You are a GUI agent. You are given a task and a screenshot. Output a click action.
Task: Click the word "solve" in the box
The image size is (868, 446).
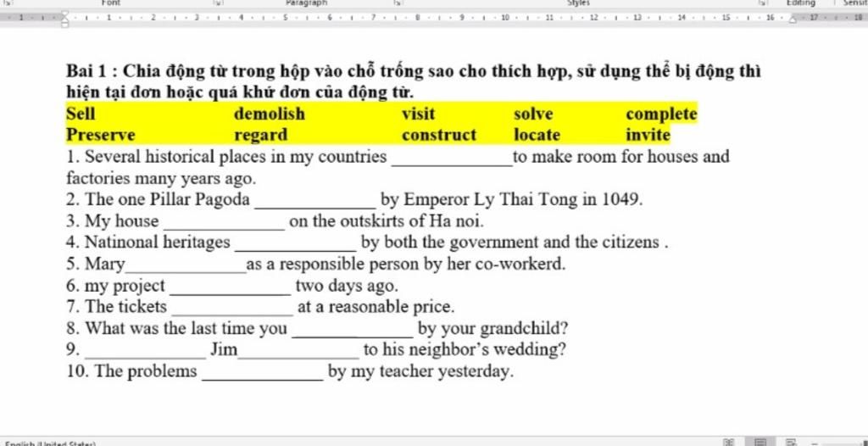tap(534, 114)
